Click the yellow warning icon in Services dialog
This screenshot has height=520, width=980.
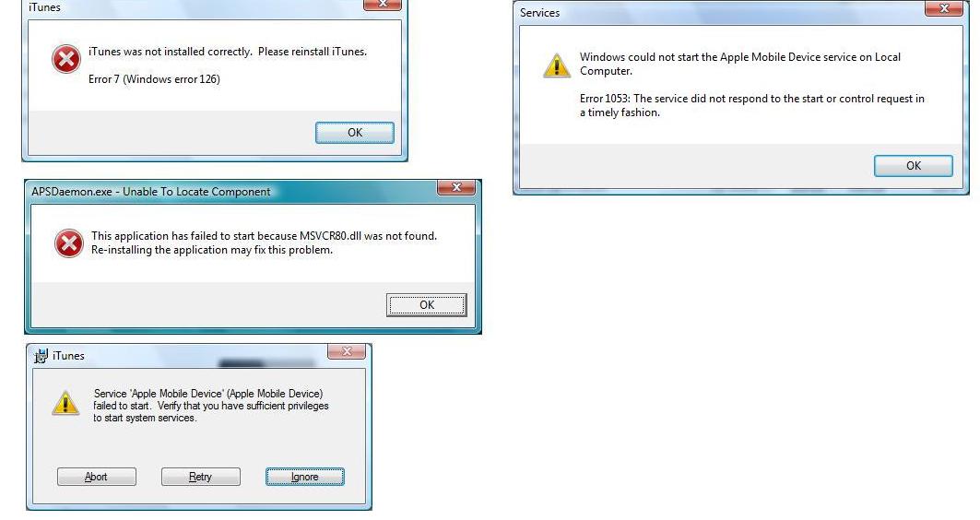coord(556,65)
